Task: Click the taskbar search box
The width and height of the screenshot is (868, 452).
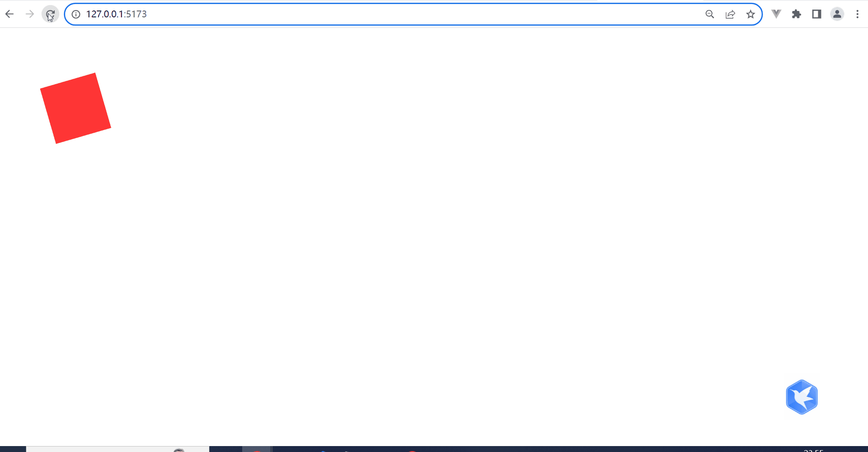Action: point(118,449)
